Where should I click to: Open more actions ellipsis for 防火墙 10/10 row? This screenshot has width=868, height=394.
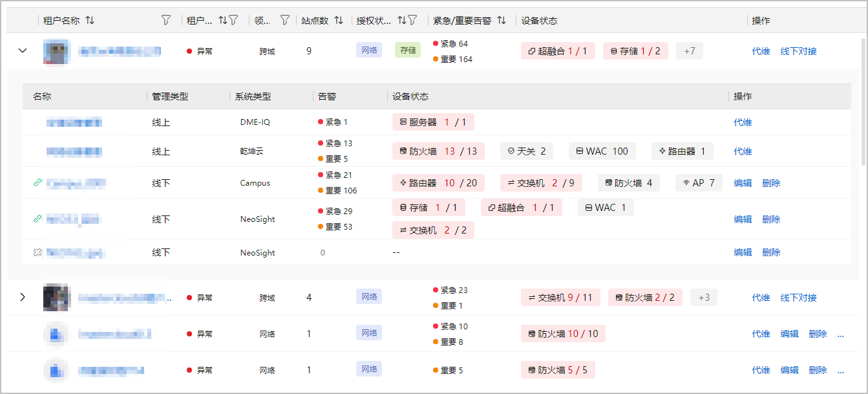click(840, 334)
